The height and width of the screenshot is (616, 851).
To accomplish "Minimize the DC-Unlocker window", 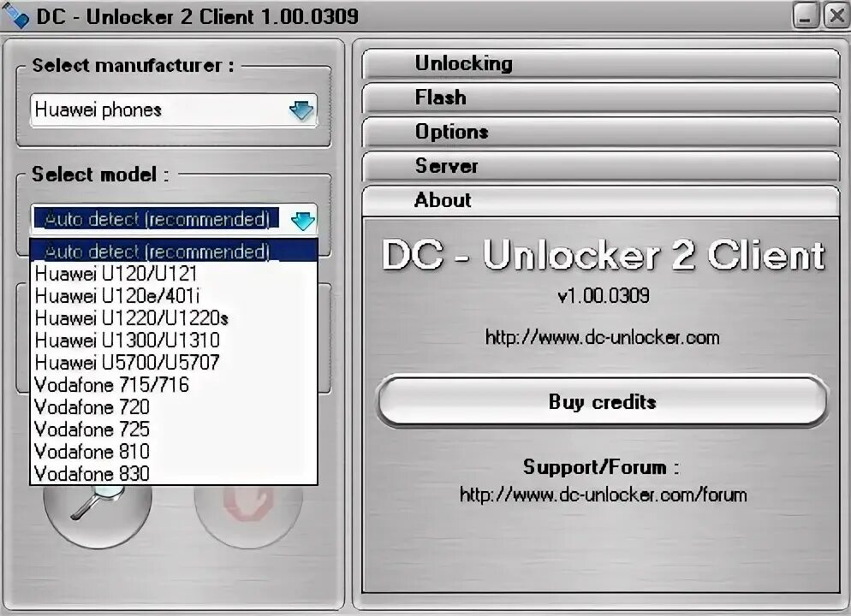I will point(806,16).
